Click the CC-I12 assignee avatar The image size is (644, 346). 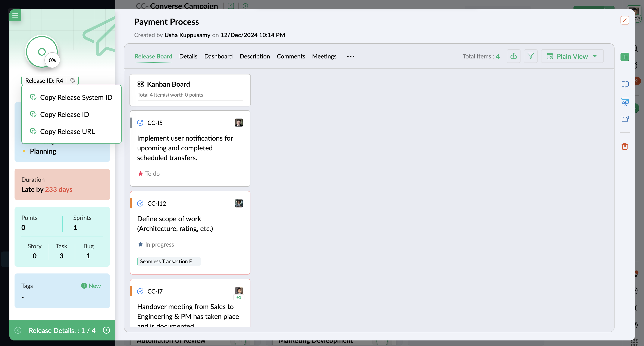coord(239,204)
